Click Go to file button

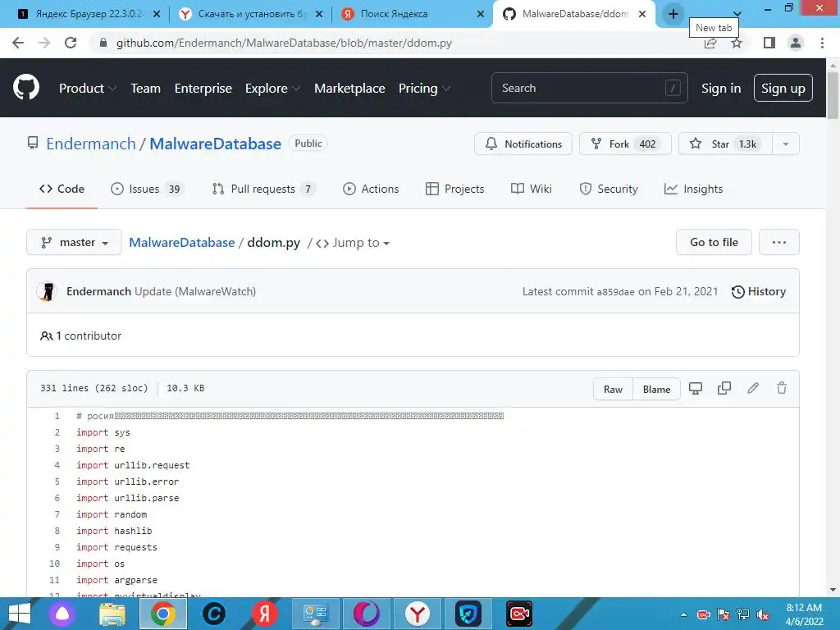(x=714, y=242)
